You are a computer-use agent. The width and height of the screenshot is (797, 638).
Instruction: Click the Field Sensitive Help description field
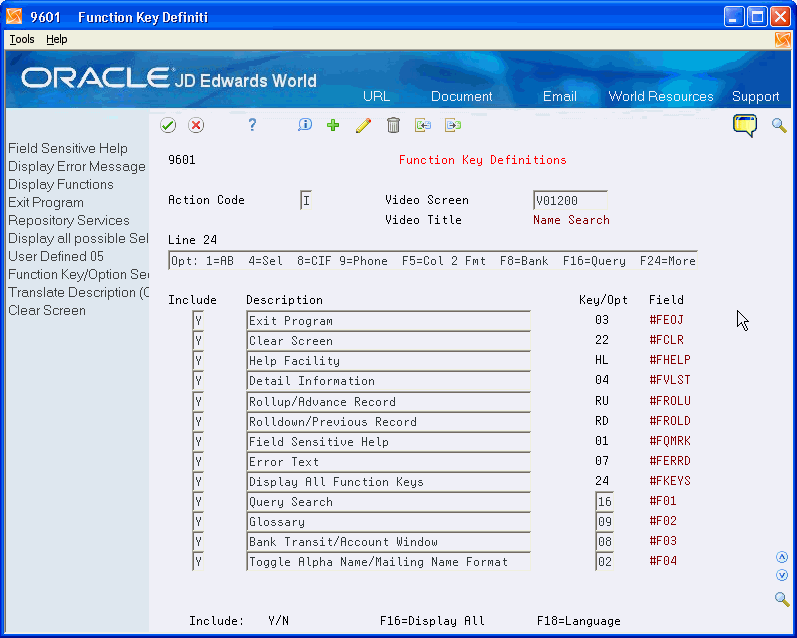[388, 442]
